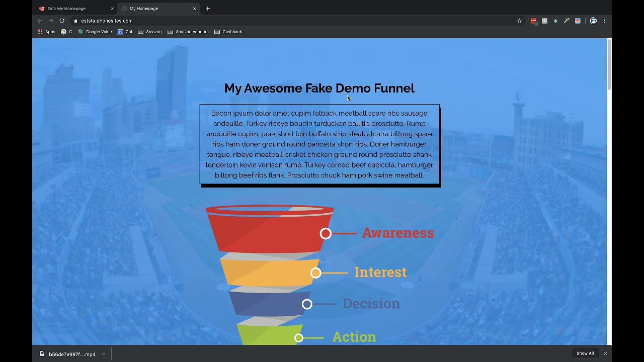View site security lock info
644x362 pixels.
75,21
